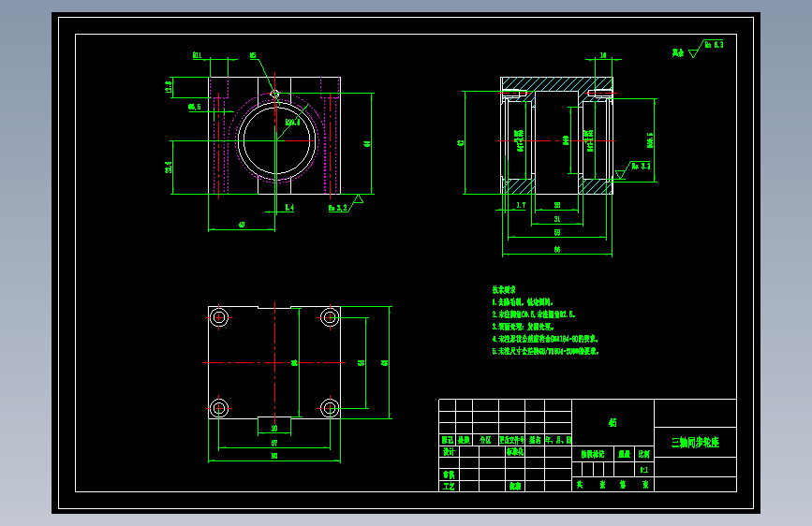Select the 重量 header cell
Viewport: 812px width, 526px height.
625,454
